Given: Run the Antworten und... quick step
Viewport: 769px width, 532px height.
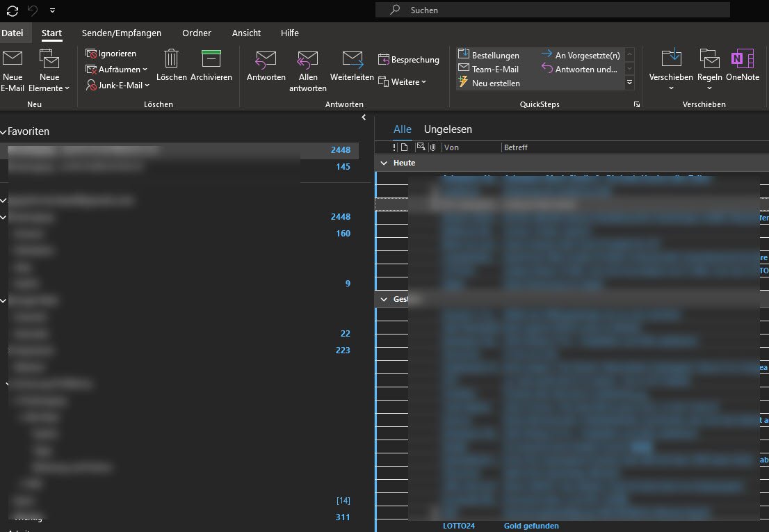Looking at the screenshot, I should point(580,69).
